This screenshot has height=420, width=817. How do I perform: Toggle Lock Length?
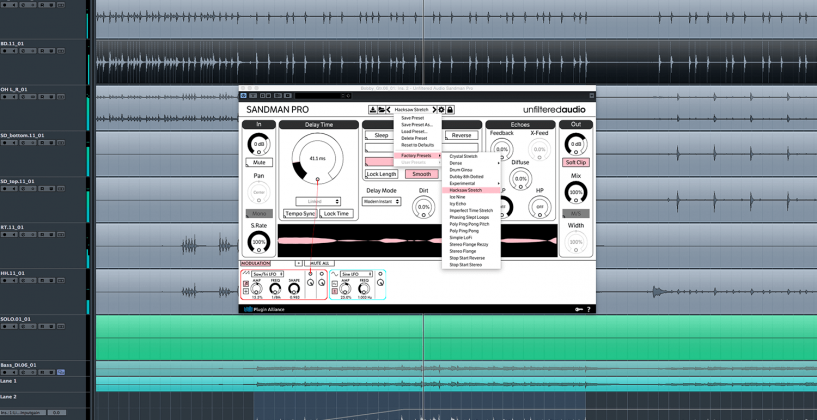[x=381, y=174]
